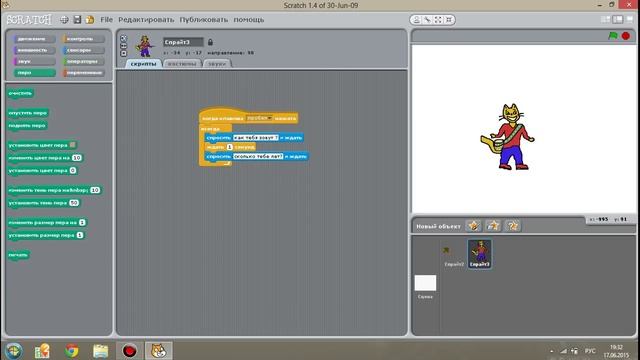Click the Очистить pen block

tap(20, 93)
